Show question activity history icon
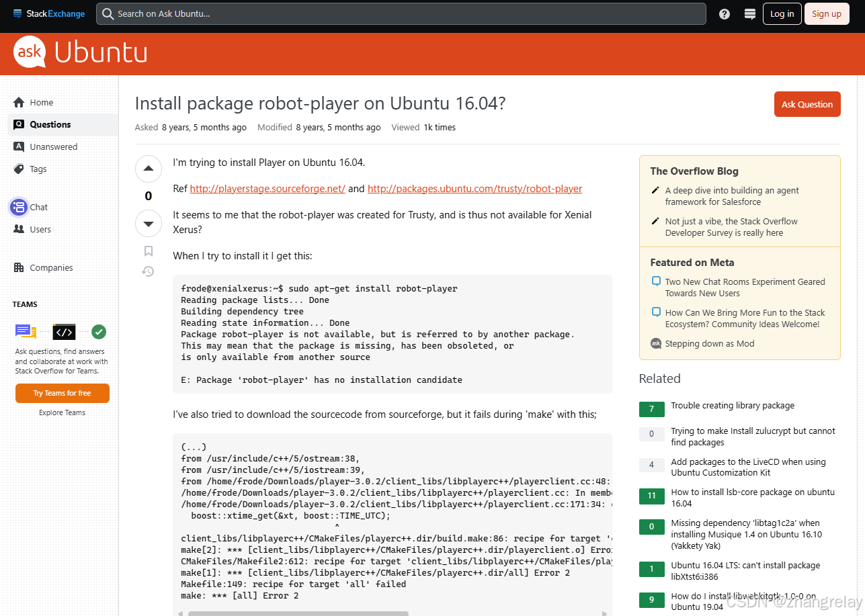This screenshot has height=616, width=865. pos(149,271)
